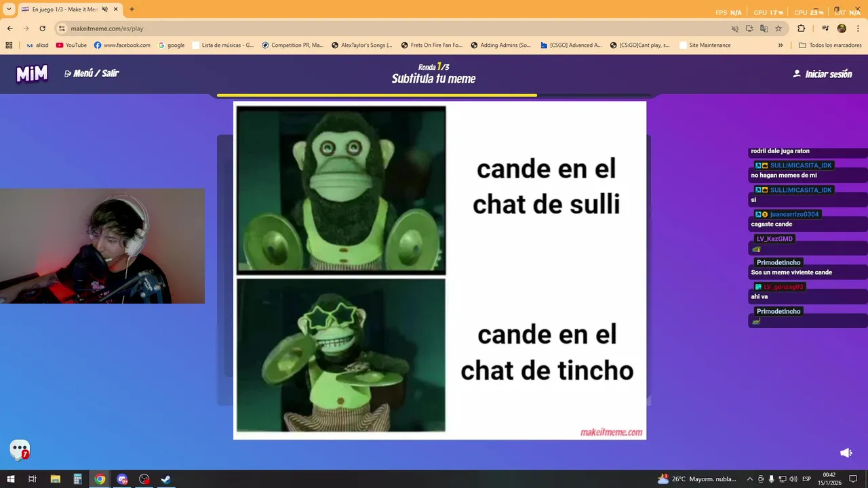Open the alksd bookmark
The width and height of the screenshot is (868, 488).
[37, 45]
